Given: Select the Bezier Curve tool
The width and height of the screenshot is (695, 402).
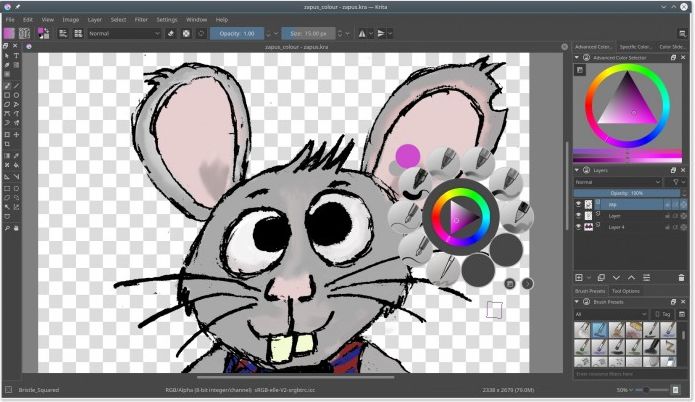Looking at the screenshot, I should [7, 114].
